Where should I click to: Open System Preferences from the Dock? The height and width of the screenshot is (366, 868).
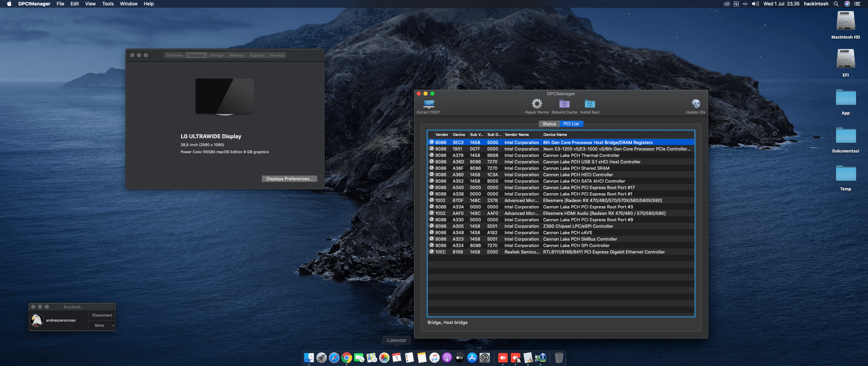[485, 358]
